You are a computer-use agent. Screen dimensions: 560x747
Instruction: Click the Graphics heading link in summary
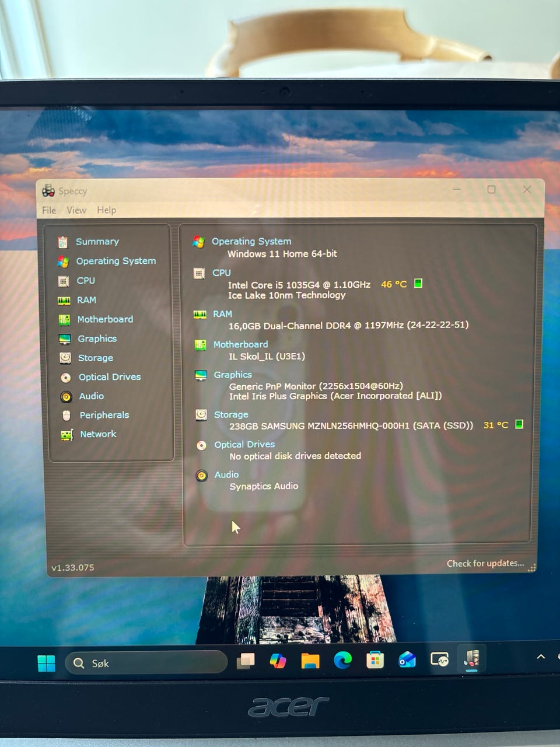coord(233,375)
